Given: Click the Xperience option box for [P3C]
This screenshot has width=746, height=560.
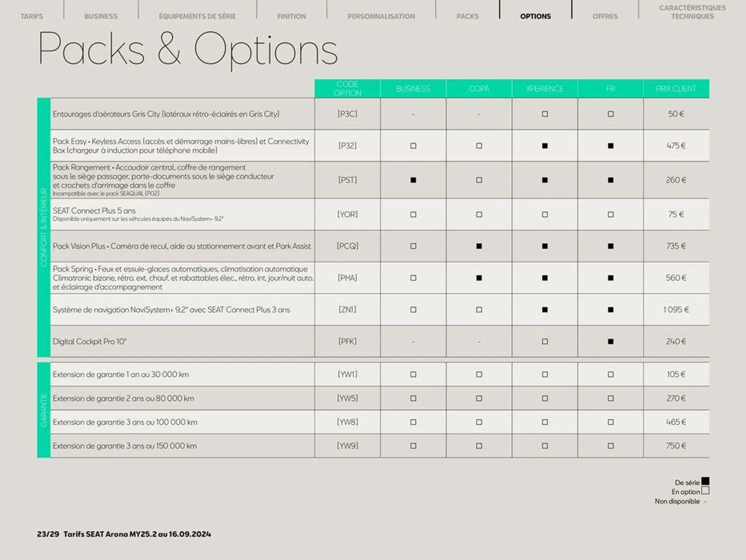Looking at the screenshot, I should tap(545, 114).
